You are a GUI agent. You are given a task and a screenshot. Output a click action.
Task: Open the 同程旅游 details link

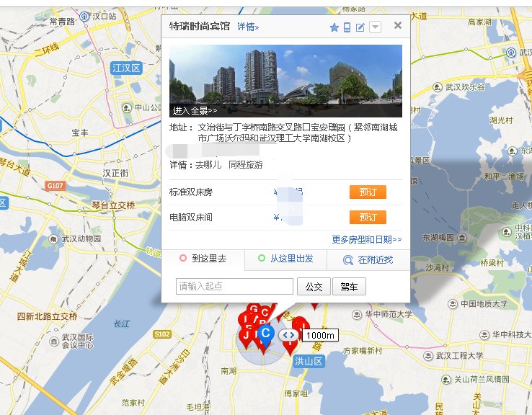coord(246,165)
